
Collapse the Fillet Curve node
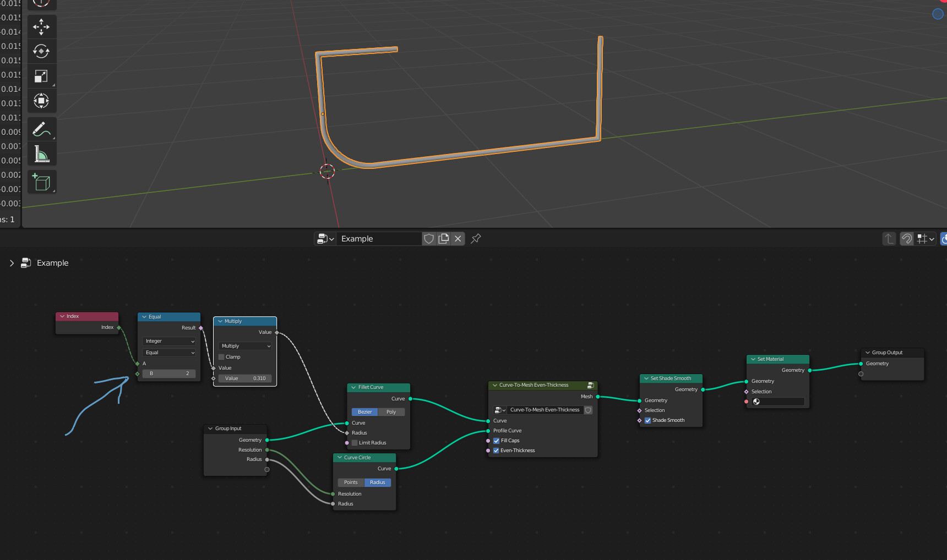click(x=353, y=387)
